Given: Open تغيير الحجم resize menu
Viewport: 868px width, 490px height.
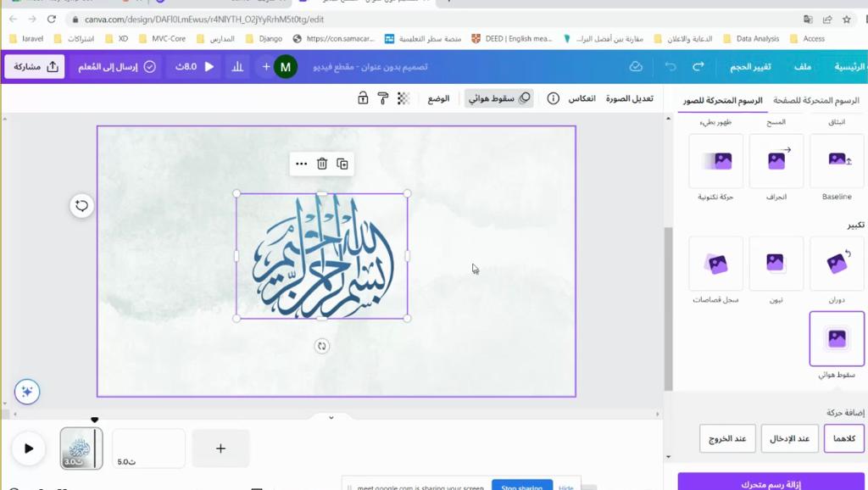Looking at the screenshot, I should tap(750, 66).
